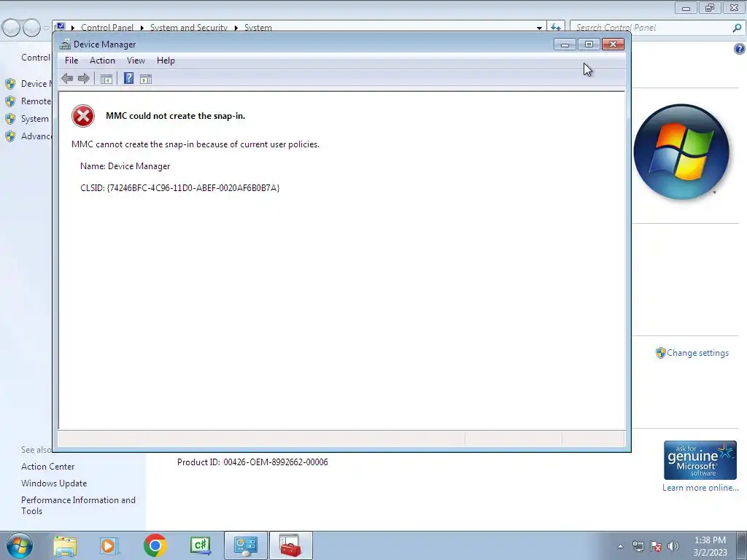Open Windows Explorer from the taskbar
Viewport: 747px width, 560px height.
tap(65, 545)
